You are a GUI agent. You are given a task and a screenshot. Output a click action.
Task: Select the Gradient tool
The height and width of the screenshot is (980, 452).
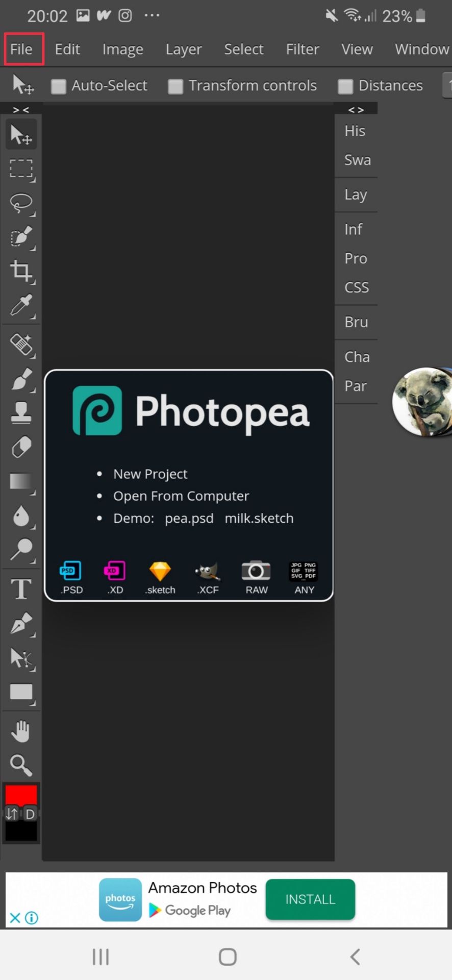click(x=21, y=481)
